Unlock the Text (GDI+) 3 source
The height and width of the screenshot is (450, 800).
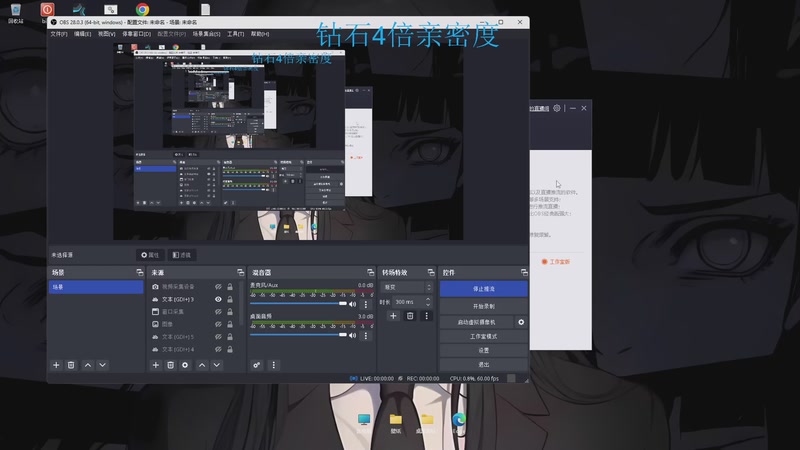tap(230, 299)
